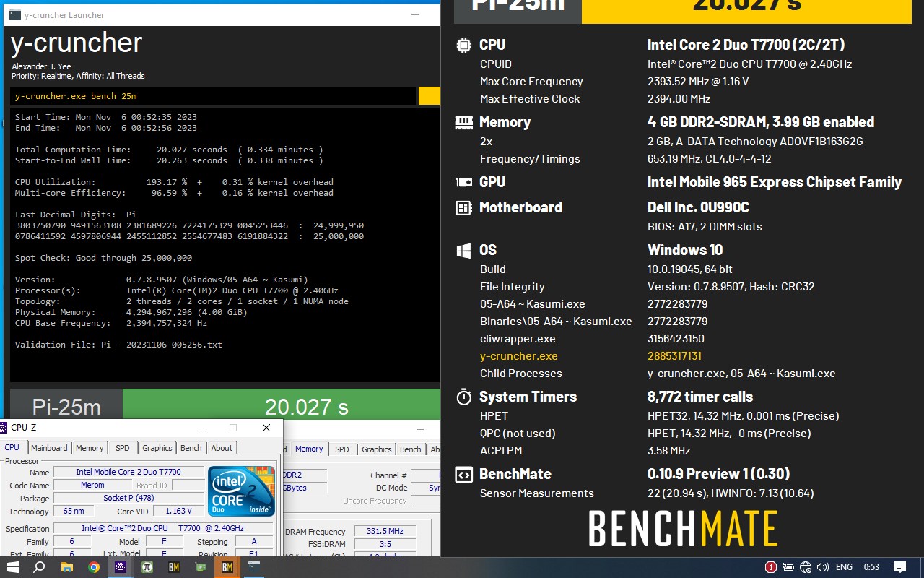Click the Validation File line in console output
Viewport: 924px width, 578px height.
pyautogui.click(x=118, y=345)
